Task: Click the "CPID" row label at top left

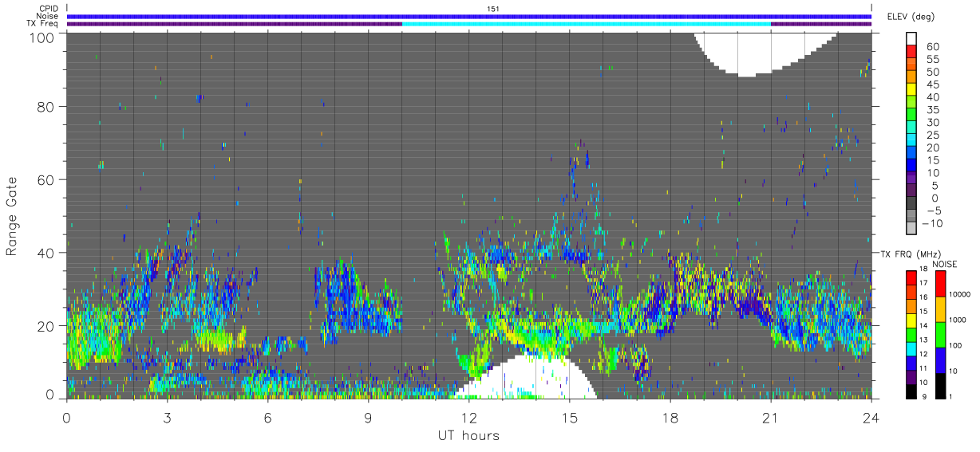Action: [x=47, y=9]
